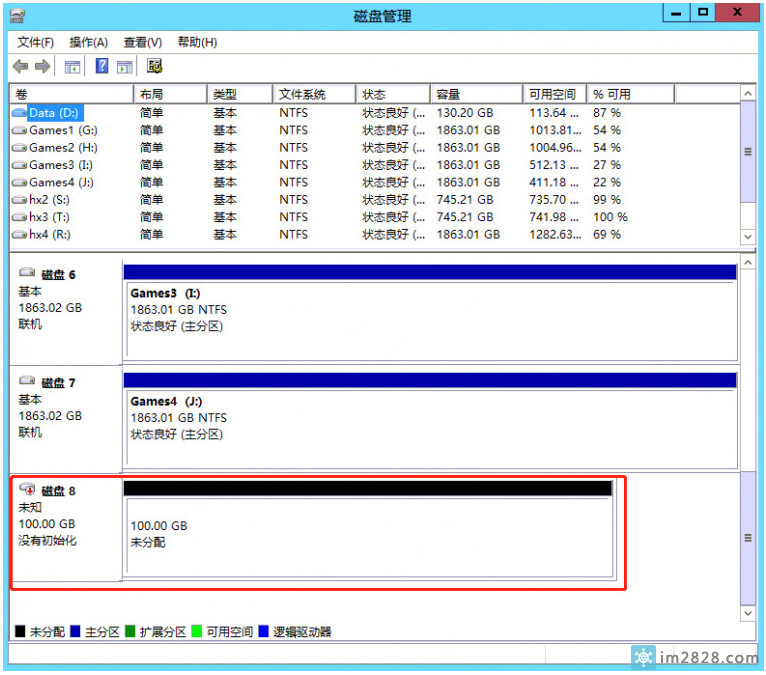Open the 操作(A) menu
The image size is (766, 675).
point(88,42)
